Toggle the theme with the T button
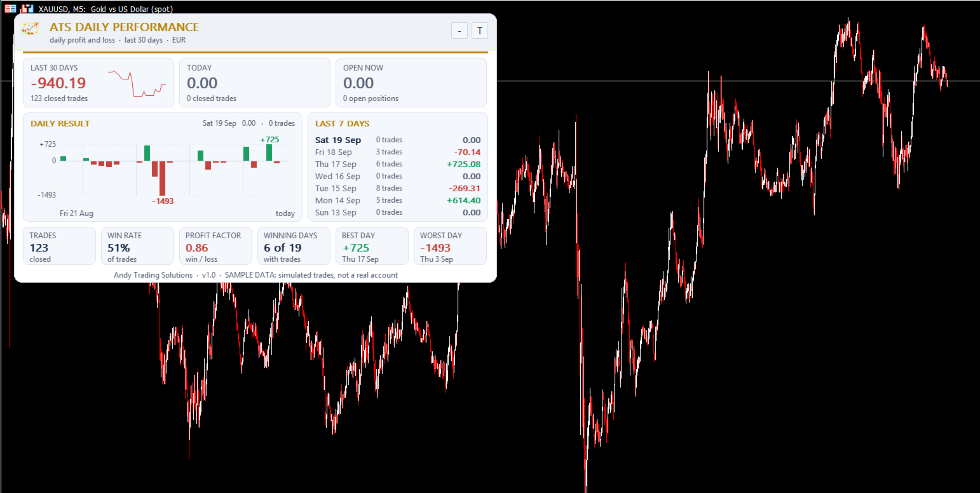The width and height of the screenshot is (980, 493). (479, 30)
